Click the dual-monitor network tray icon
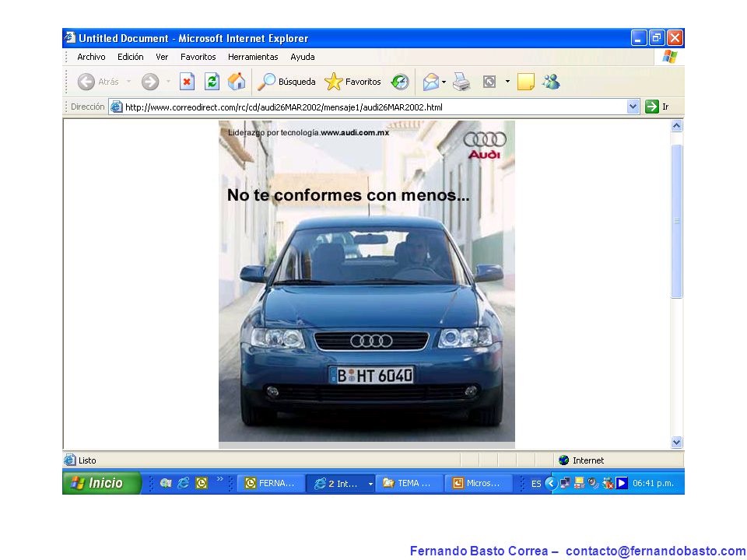This screenshot has height=560, width=747. 566,483
